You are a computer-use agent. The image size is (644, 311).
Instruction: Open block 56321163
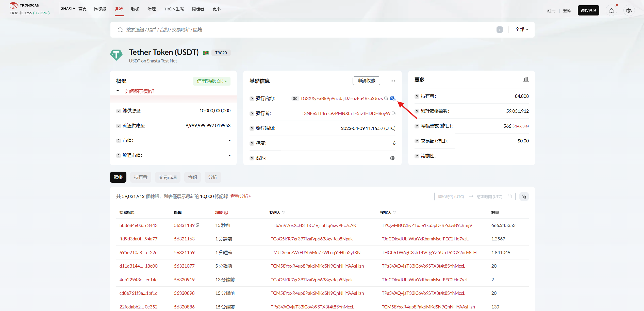tap(184, 239)
